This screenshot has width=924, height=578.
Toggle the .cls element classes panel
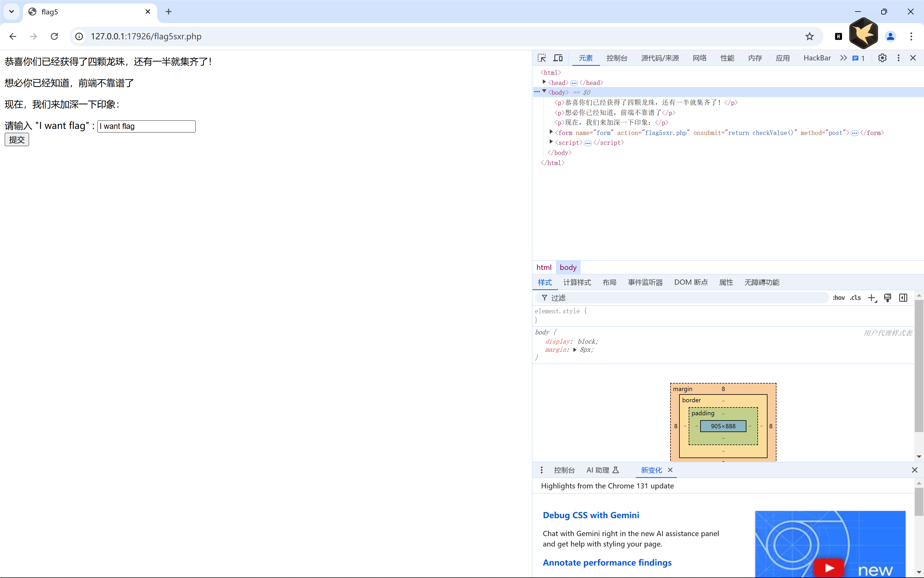click(855, 298)
